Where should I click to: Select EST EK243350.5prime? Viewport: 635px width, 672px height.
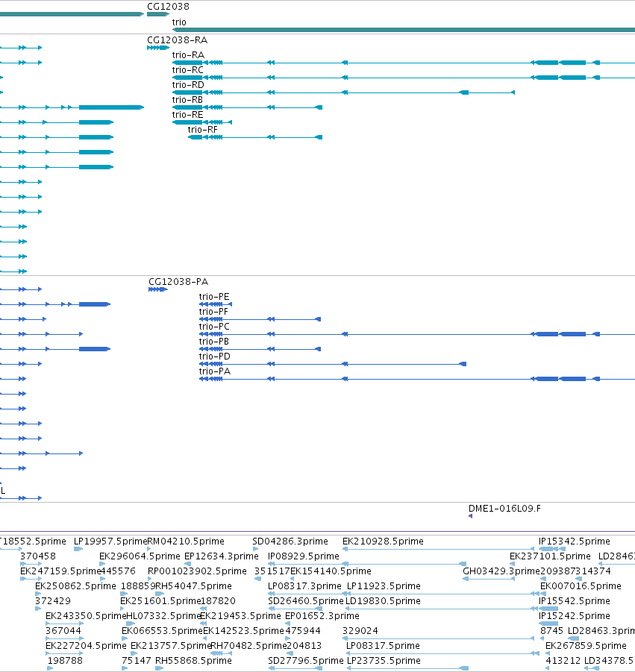[x=86, y=616]
